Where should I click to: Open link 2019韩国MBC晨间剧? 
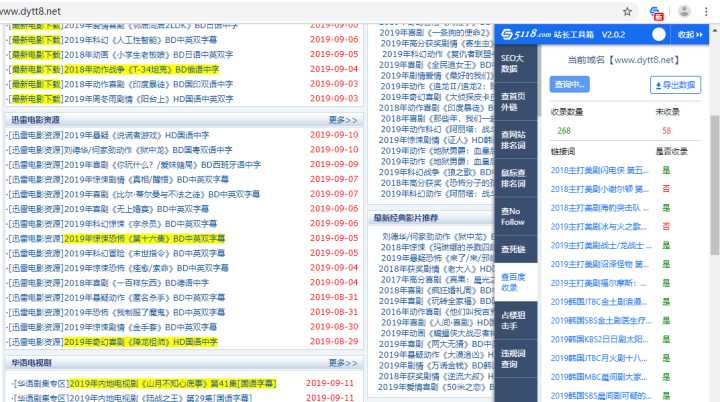click(599, 377)
